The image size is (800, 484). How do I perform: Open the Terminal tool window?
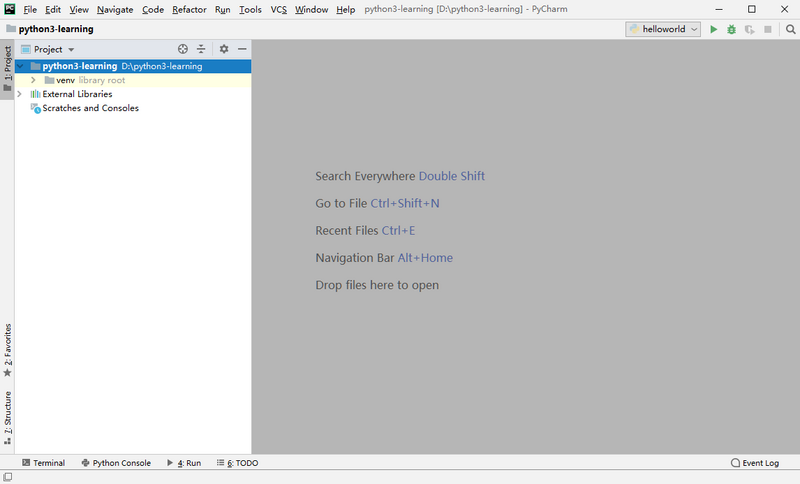click(43, 463)
